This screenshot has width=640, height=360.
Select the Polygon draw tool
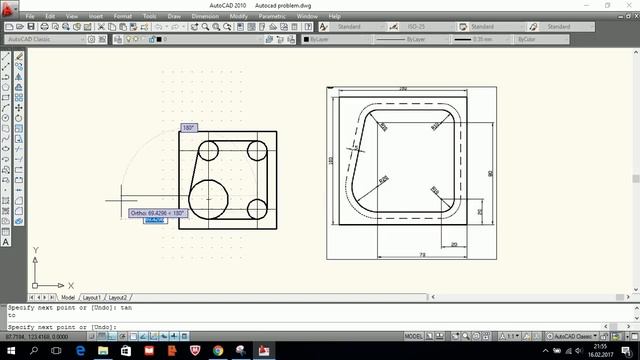[6, 87]
